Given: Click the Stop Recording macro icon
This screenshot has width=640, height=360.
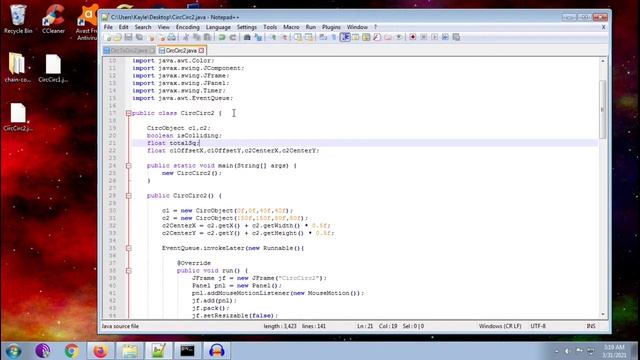Looking at the screenshot, I should pyautogui.click(x=424, y=38).
